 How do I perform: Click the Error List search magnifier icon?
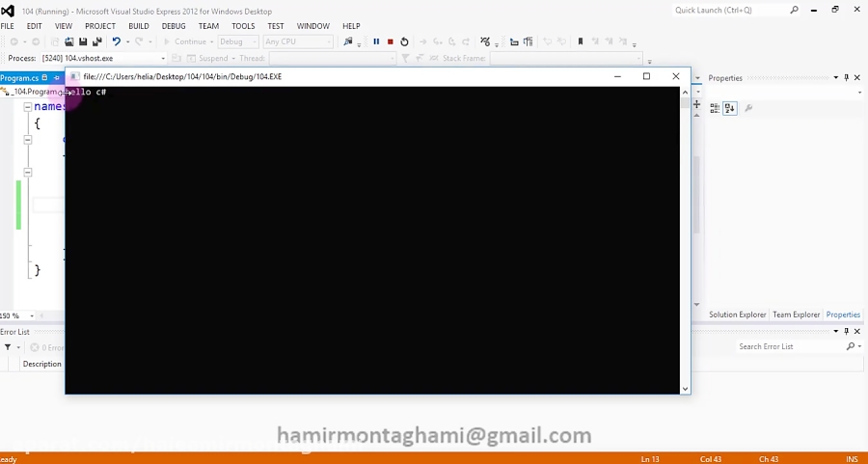[x=851, y=346]
